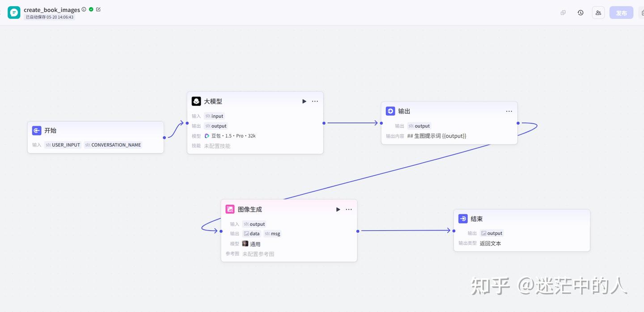Click the duplicate workflow icon in header
Viewport: 644px width, 312px height.
click(563, 13)
